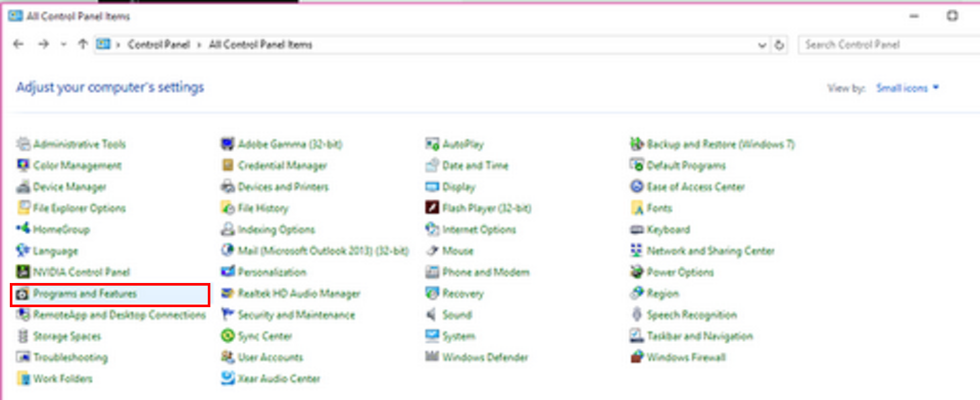Click the Windows Firewall icon
Image resolution: width=980 pixels, height=400 pixels.
pyautogui.click(x=637, y=358)
